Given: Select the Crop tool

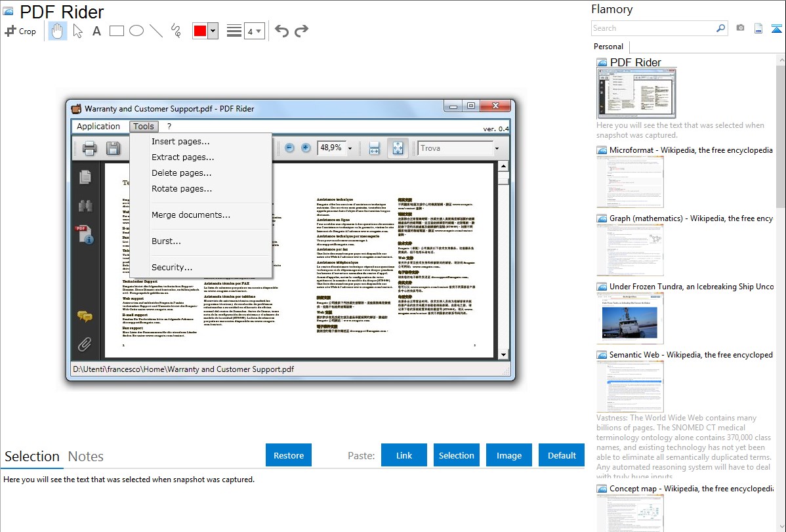Looking at the screenshot, I should 20,31.
